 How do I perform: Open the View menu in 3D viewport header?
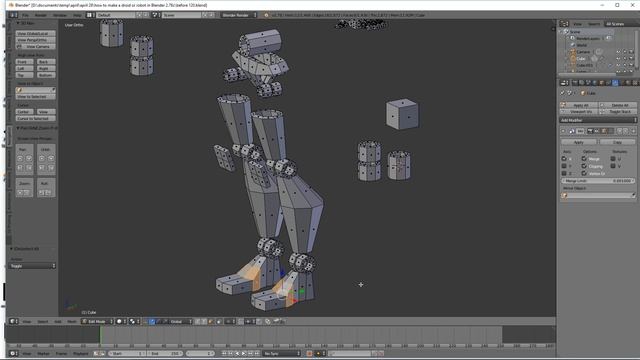coord(27,322)
